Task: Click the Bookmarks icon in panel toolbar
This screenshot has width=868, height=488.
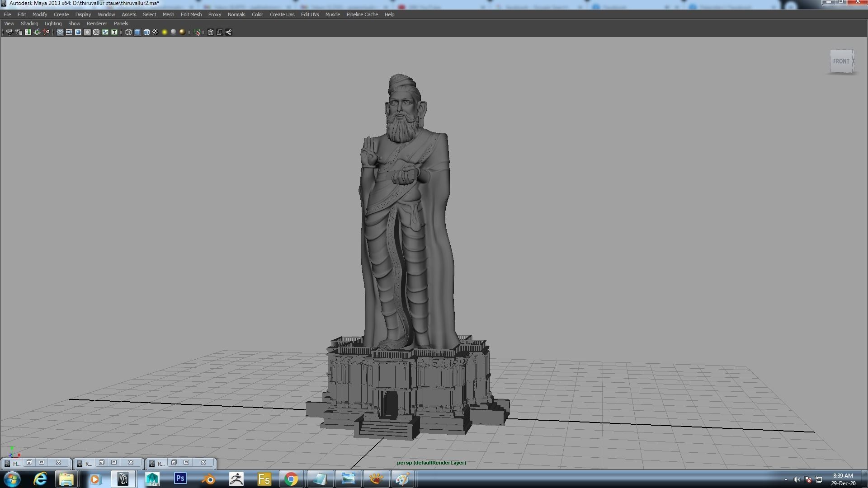Action: (28, 32)
